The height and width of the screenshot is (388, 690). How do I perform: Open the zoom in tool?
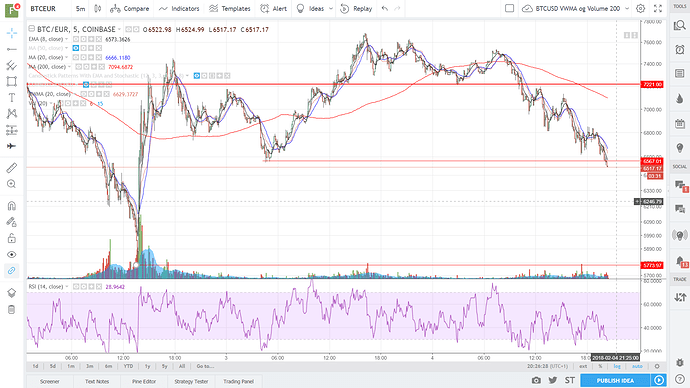[x=11, y=184]
